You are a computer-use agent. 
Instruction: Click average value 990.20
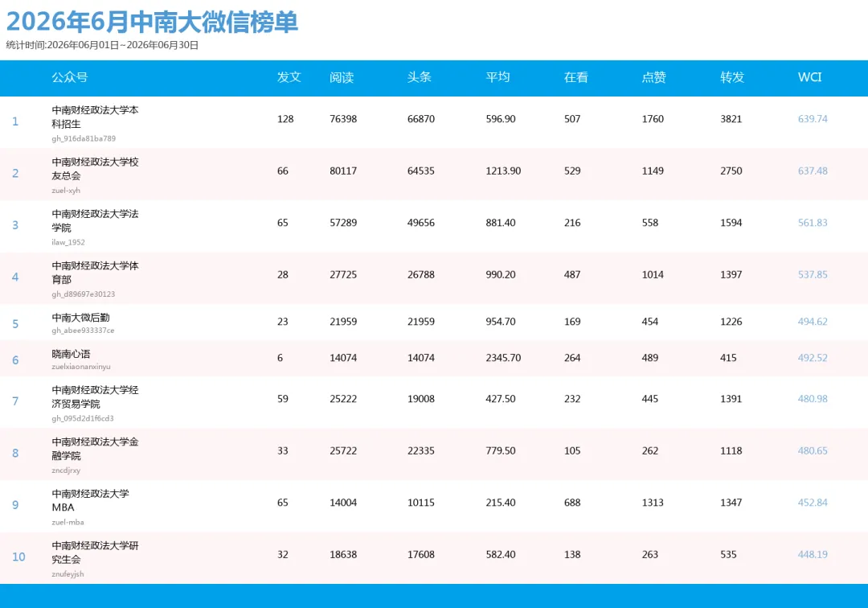[501, 275]
